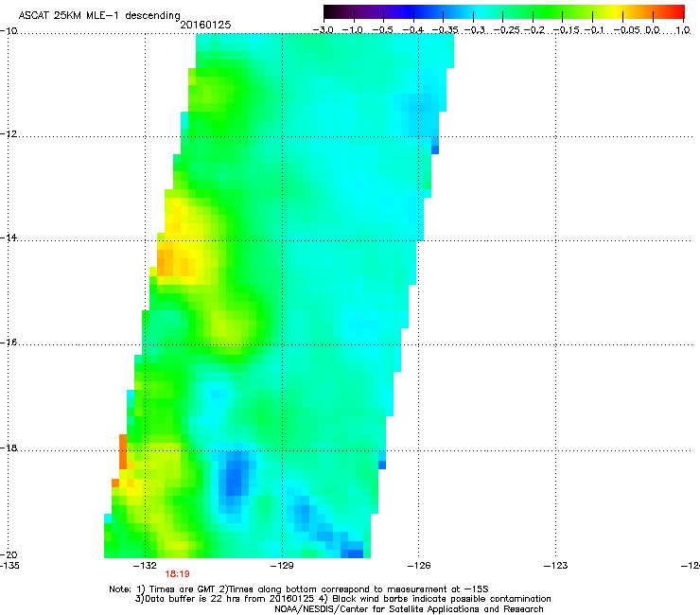Click the -0.1 color bar label
The height and width of the screenshot is (615, 700).
594,30
